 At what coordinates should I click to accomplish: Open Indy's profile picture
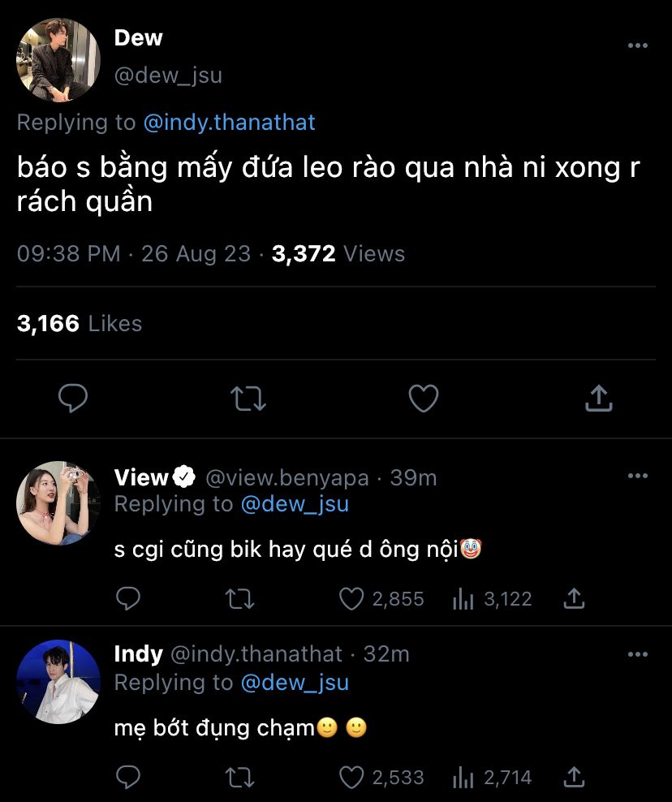click(x=58, y=682)
